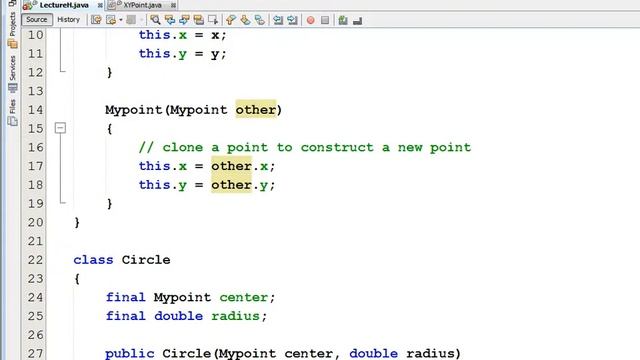Click 'final Mypoint center;' on line 24
The image size is (640, 360).
[x=190, y=298]
